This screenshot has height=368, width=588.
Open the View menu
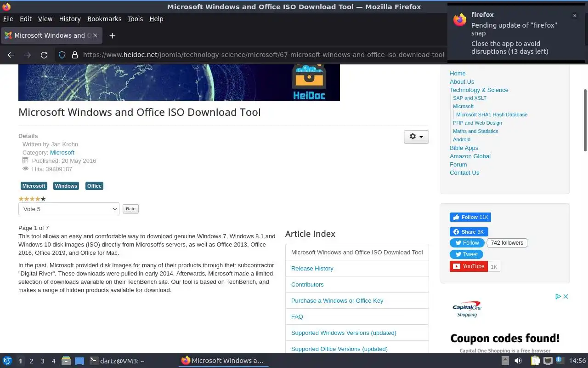coord(45,19)
